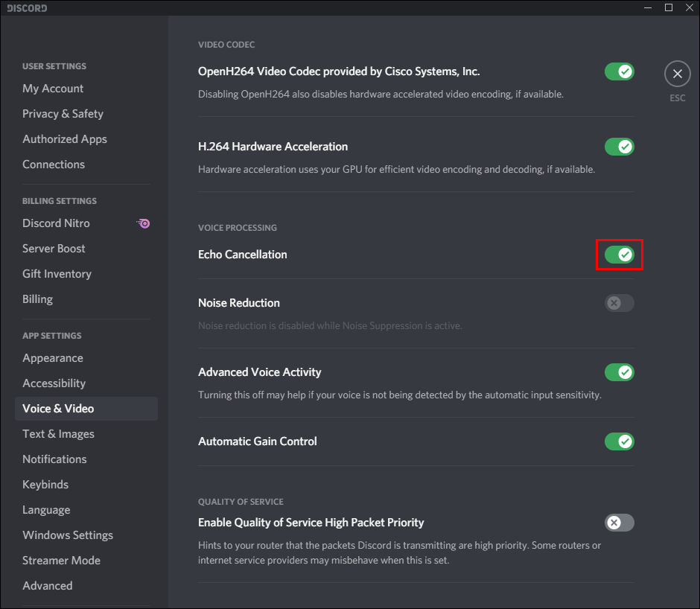Disable OpenH264 Video Codec toggle
This screenshot has width=700, height=609.
619,71
